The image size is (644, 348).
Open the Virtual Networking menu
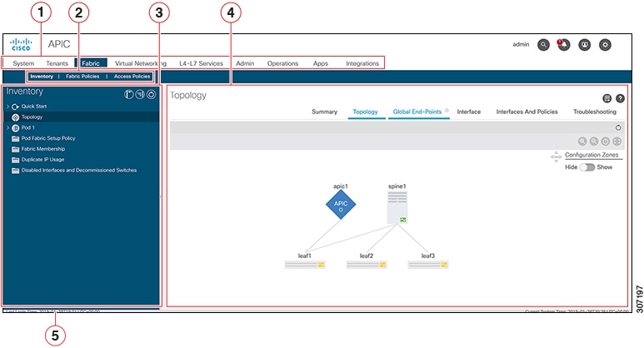point(141,63)
